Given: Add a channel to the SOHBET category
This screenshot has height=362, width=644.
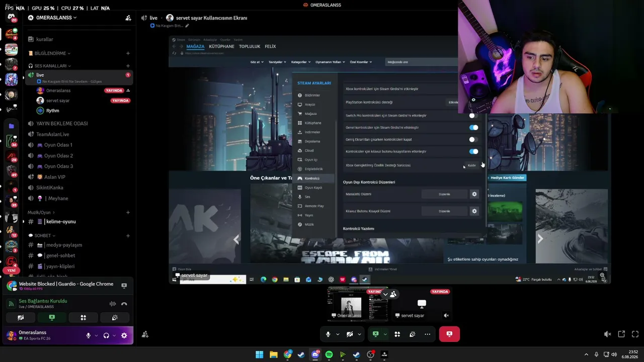Looking at the screenshot, I should pyautogui.click(x=128, y=236).
